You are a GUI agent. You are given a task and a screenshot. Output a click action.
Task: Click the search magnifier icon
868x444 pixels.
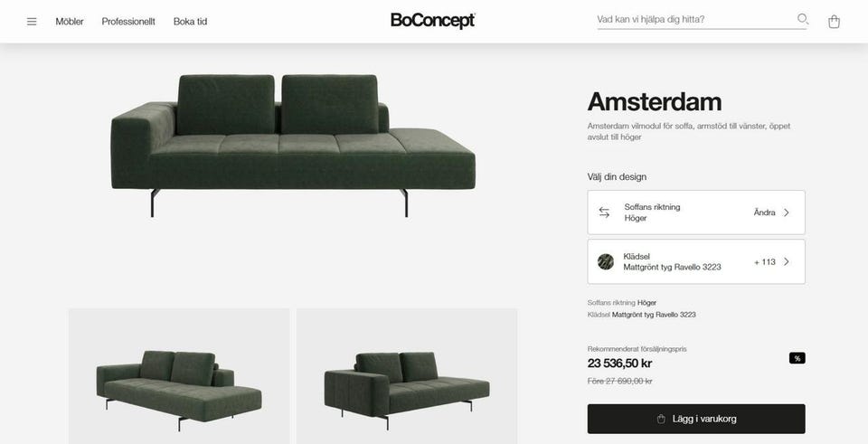pos(803,19)
